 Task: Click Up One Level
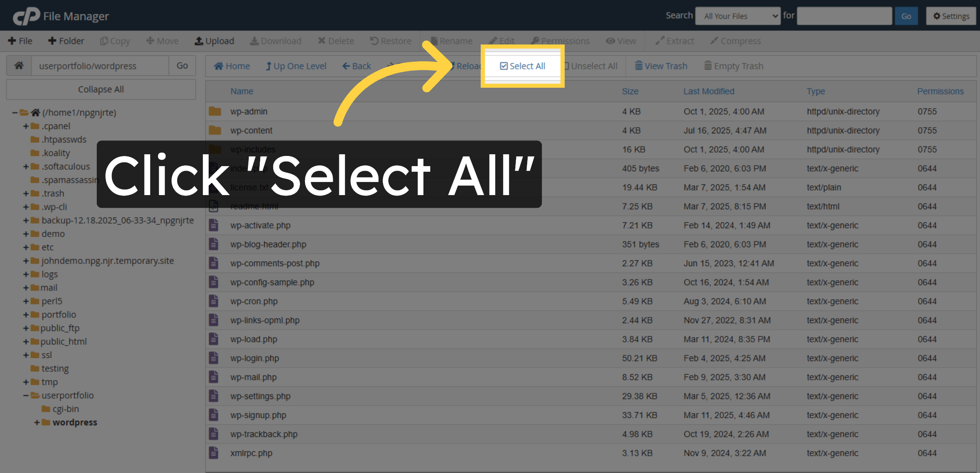(x=296, y=66)
